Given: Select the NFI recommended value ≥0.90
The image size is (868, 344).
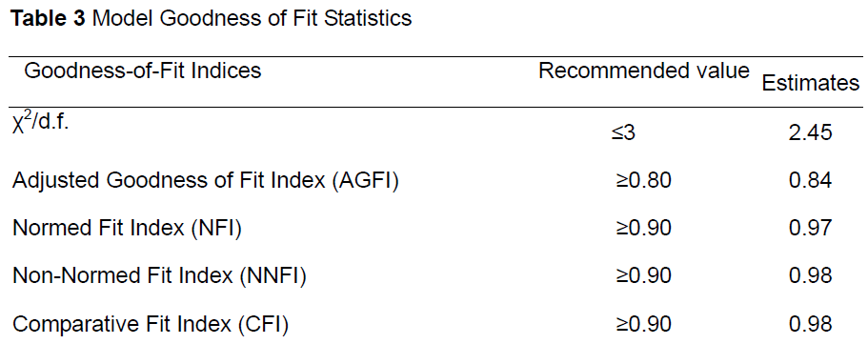Looking at the screenshot, I should 644,229.
